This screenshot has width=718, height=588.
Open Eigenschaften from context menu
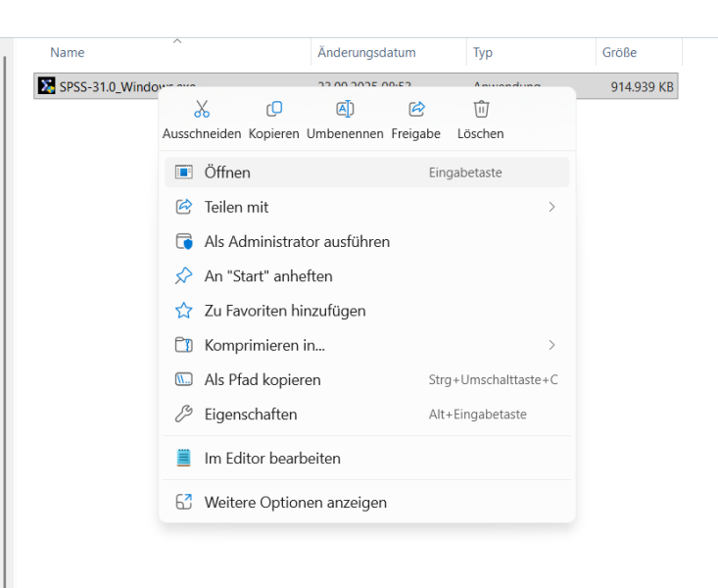[x=366, y=415]
